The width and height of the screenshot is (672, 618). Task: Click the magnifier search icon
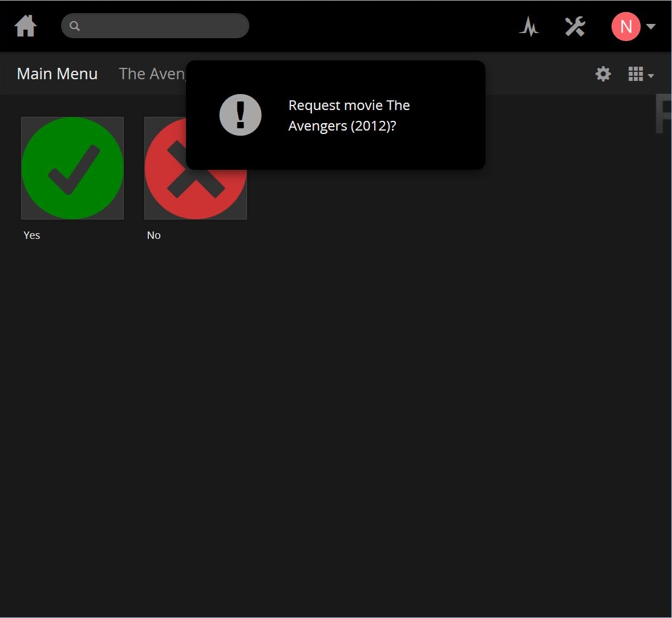click(x=75, y=26)
